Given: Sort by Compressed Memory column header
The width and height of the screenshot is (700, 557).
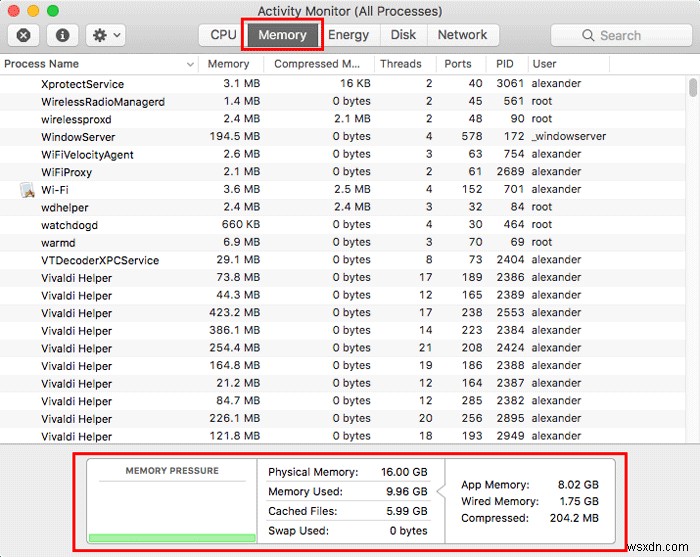Looking at the screenshot, I should (x=317, y=64).
